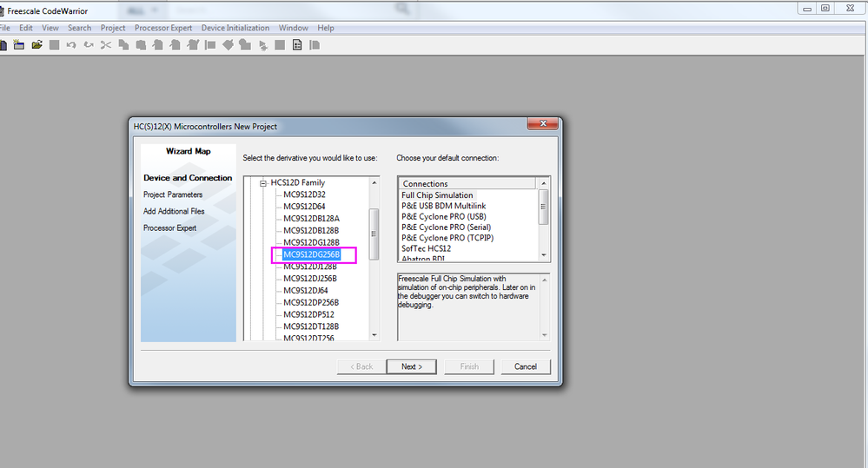This screenshot has height=468, width=868.
Task: Select derivative MC9S12DJ256B
Action: click(x=310, y=278)
